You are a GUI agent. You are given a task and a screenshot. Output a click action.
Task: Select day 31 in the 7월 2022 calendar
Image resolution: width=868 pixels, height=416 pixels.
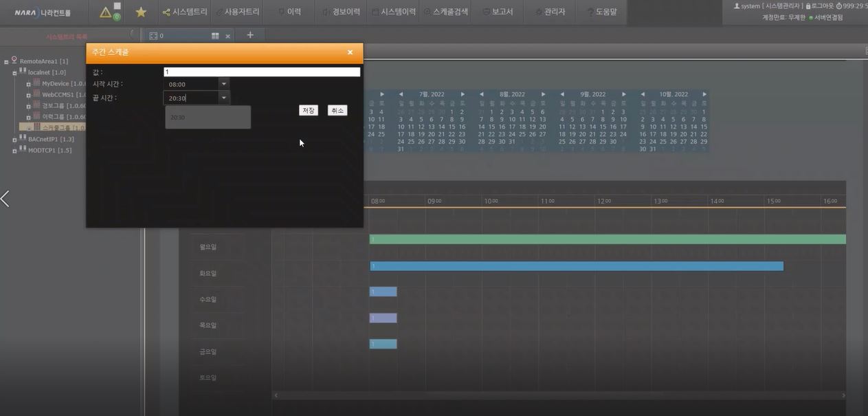coord(401,149)
